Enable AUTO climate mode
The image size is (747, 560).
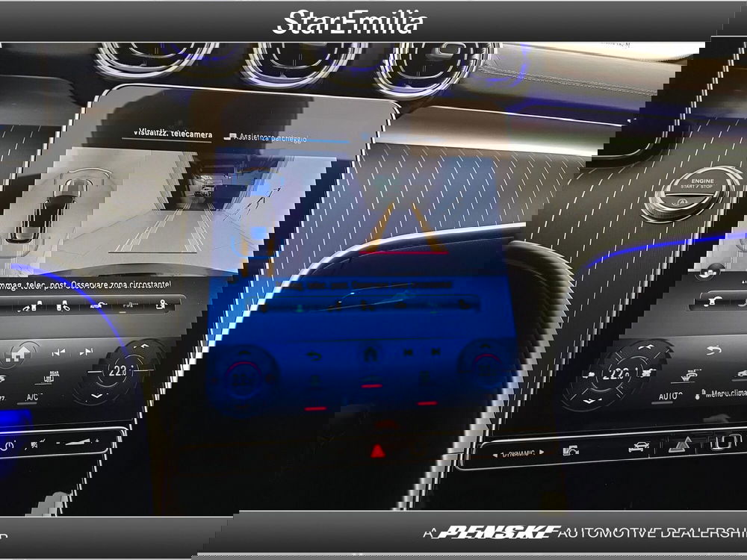coord(669,396)
